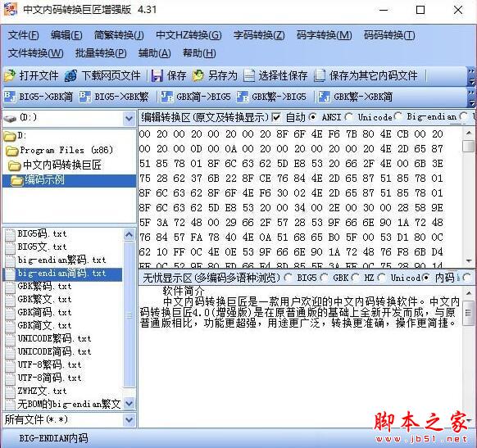477x448 pixels.
Task: Click the file icon of BIG5码.txt
Action: 11,234
